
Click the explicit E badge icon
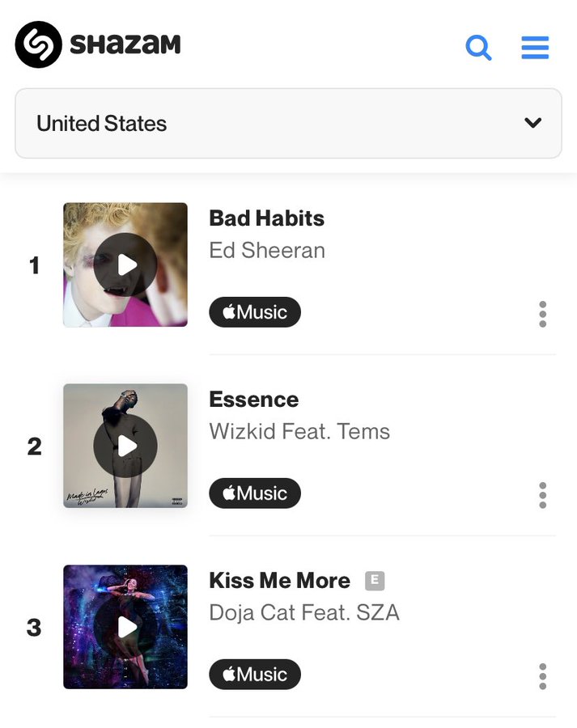(374, 581)
